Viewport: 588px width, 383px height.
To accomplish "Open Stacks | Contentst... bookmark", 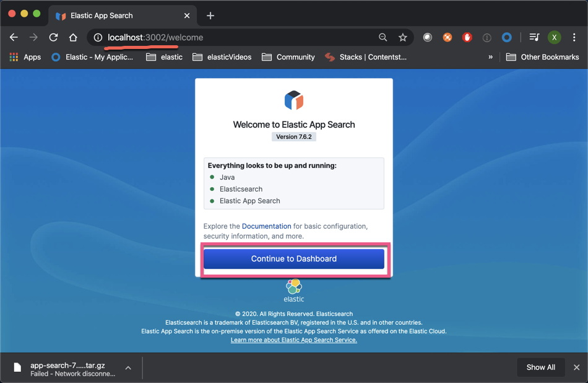I will 366,57.
